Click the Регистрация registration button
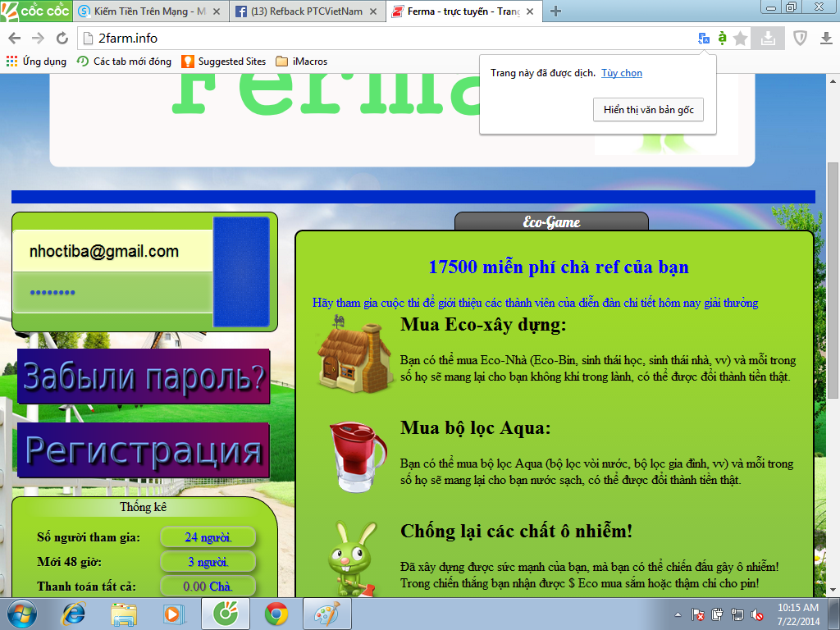 click(x=144, y=450)
